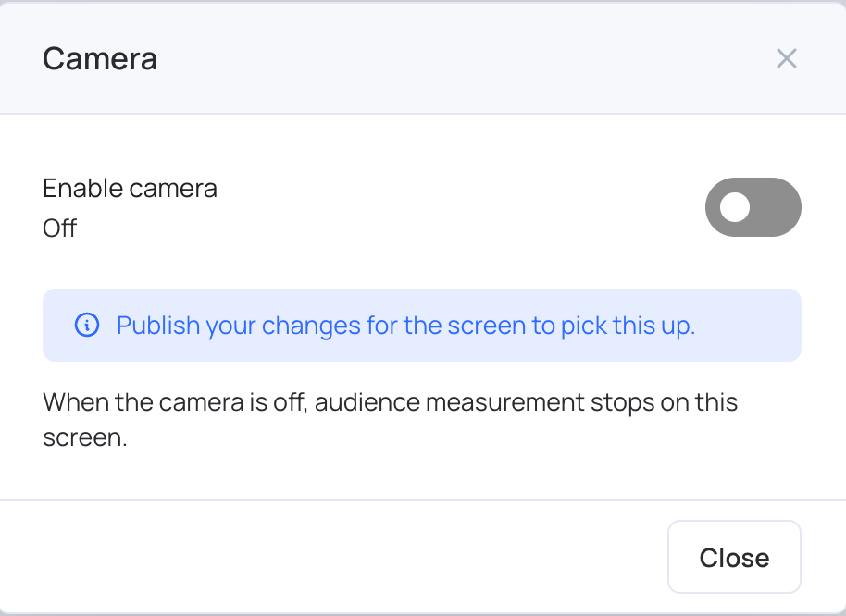
Task: Turn on the Enable camera switch
Action: [x=753, y=207]
